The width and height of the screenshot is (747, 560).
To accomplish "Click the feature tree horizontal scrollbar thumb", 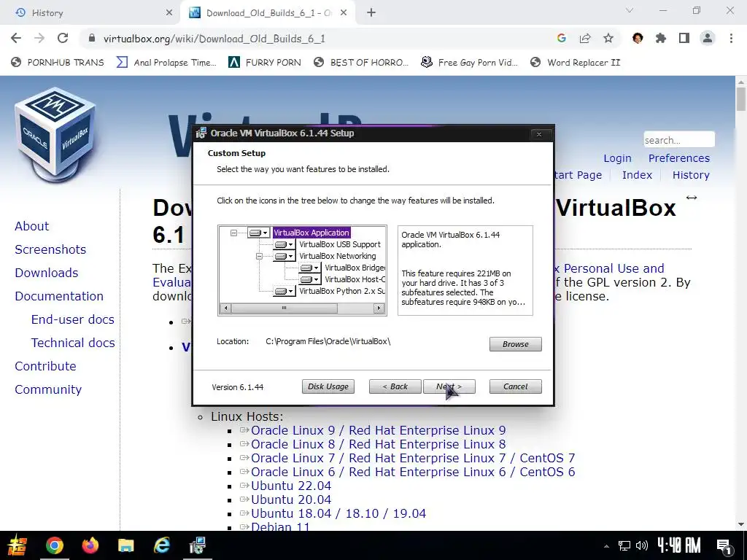I will tap(285, 308).
